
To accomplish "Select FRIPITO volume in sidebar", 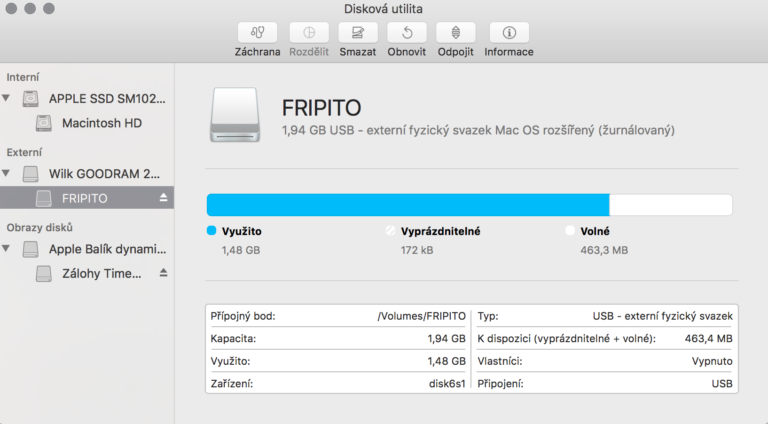I will pyautogui.click(x=84, y=198).
